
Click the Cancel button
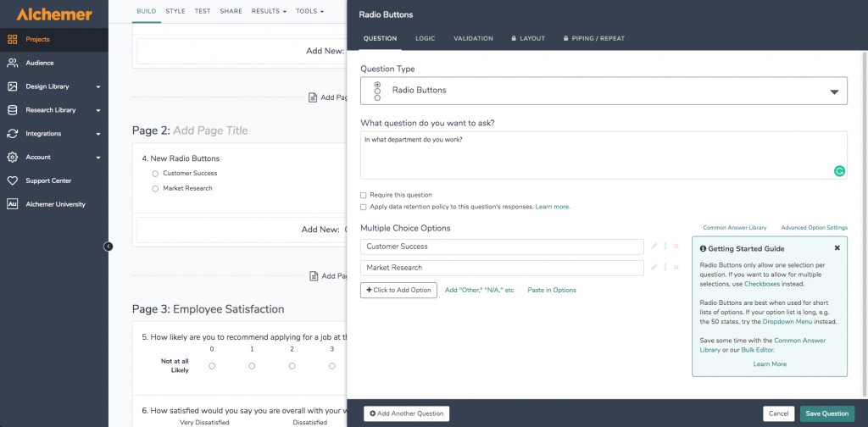pos(778,413)
